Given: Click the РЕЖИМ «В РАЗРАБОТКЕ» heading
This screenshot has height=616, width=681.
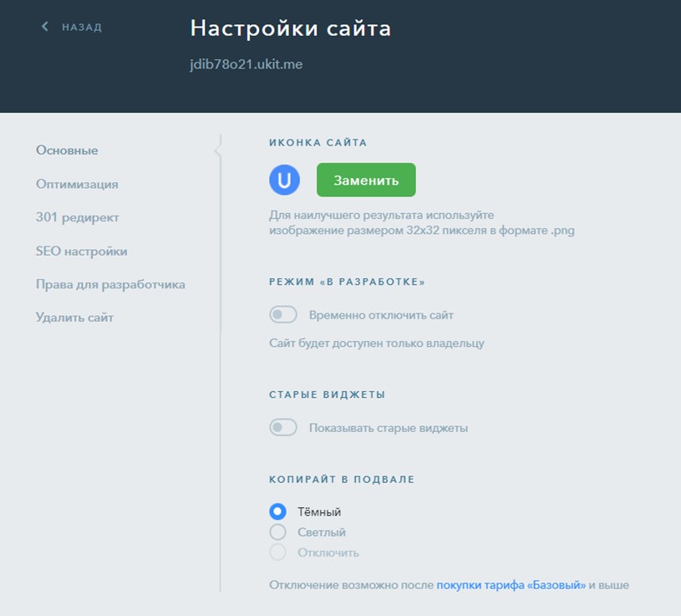Looking at the screenshot, I should pyautogui.click(x=347, y=282).
